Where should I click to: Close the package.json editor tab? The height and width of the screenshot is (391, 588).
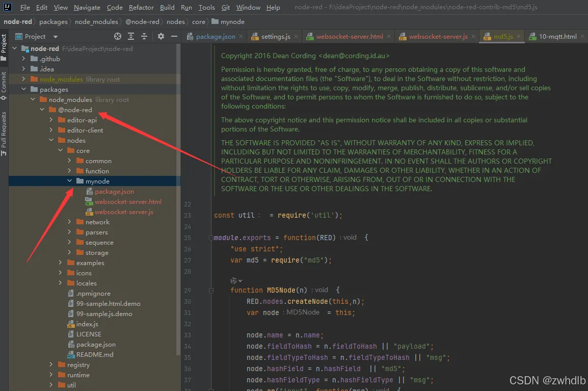[x=240, y=36]
